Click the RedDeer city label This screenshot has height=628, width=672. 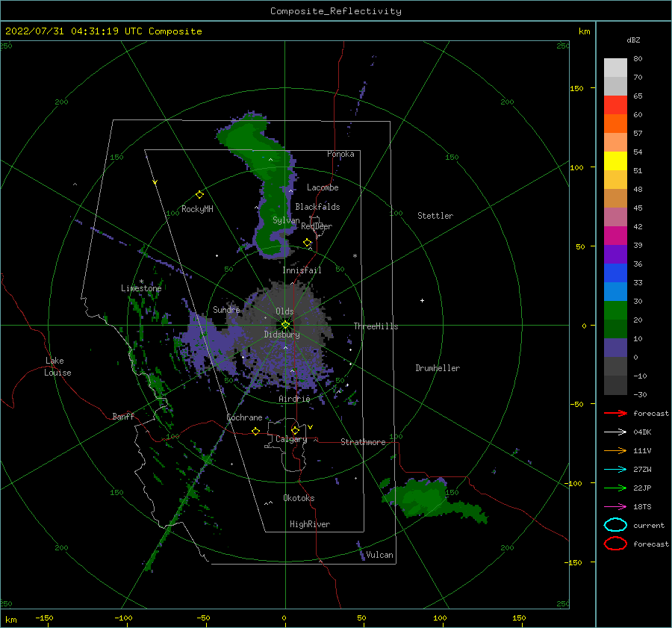[317, 226]
